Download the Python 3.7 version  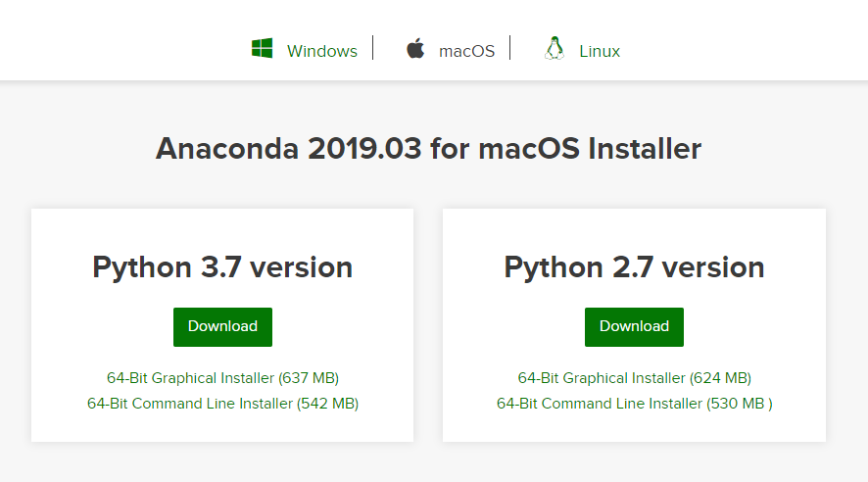222,327
